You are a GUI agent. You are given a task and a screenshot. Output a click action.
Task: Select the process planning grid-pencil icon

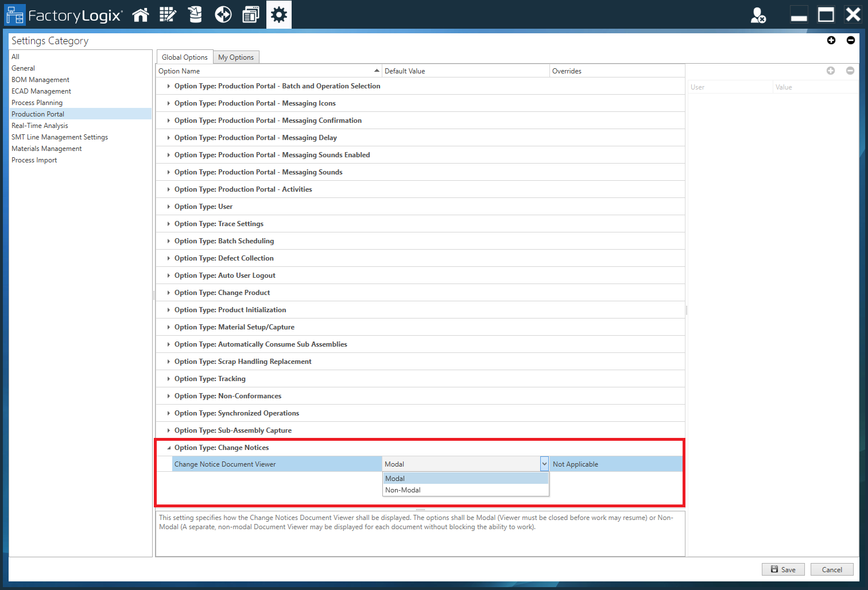click(168, 14)
